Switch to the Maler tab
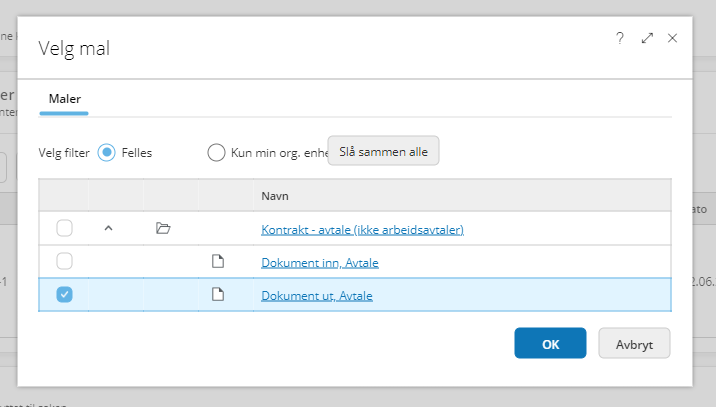 (x=64, y=99)
